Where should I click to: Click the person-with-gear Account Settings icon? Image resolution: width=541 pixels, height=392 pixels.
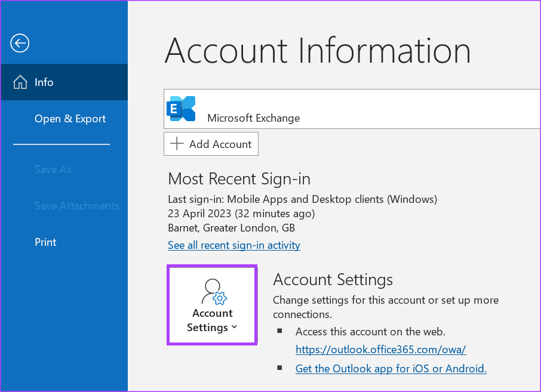pyautogui.click(x=213, y=292)
